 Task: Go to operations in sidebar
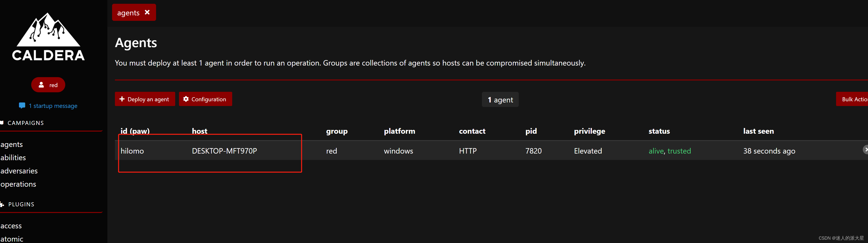click(x=18, y=184)
